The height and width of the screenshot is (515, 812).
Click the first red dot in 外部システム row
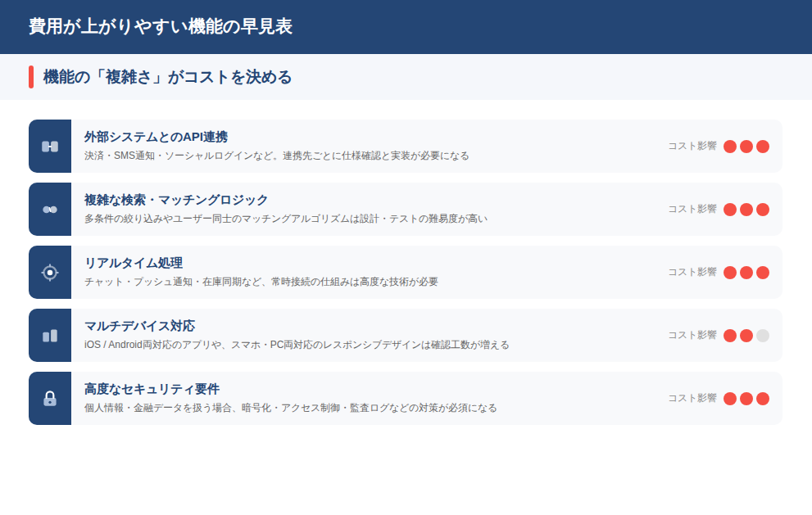[730, 147]
